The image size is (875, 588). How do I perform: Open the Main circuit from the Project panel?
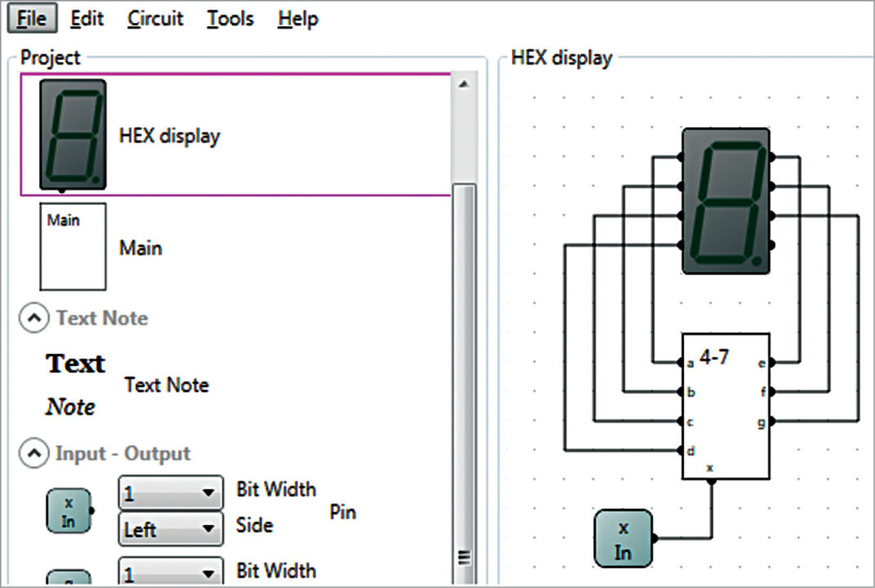[x=141, y=247]
